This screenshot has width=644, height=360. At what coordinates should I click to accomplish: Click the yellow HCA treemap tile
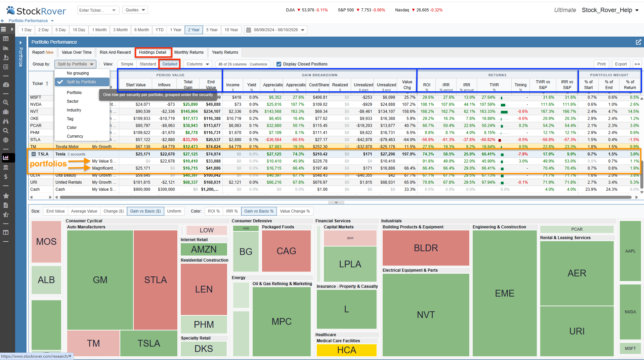pyautogui.click(x=347, y=350)
